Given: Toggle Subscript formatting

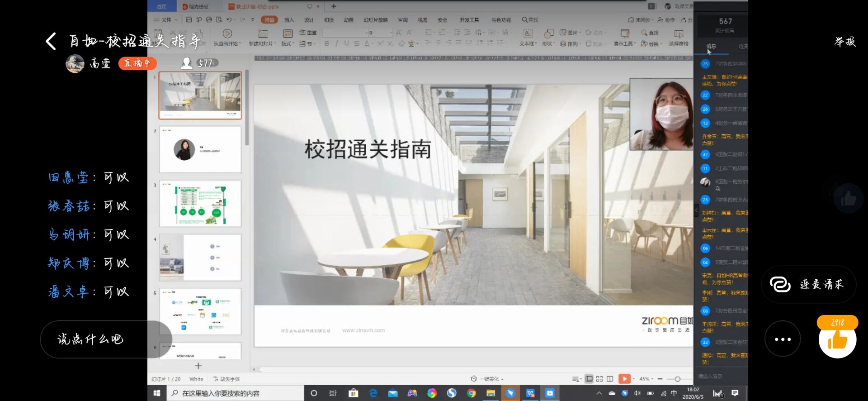Looking at the screenshot, I should tap(390, 43).
